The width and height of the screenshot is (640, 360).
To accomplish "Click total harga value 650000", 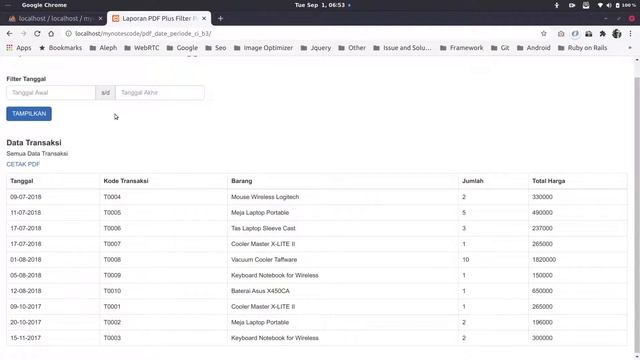I will click(x=542, y=291).
